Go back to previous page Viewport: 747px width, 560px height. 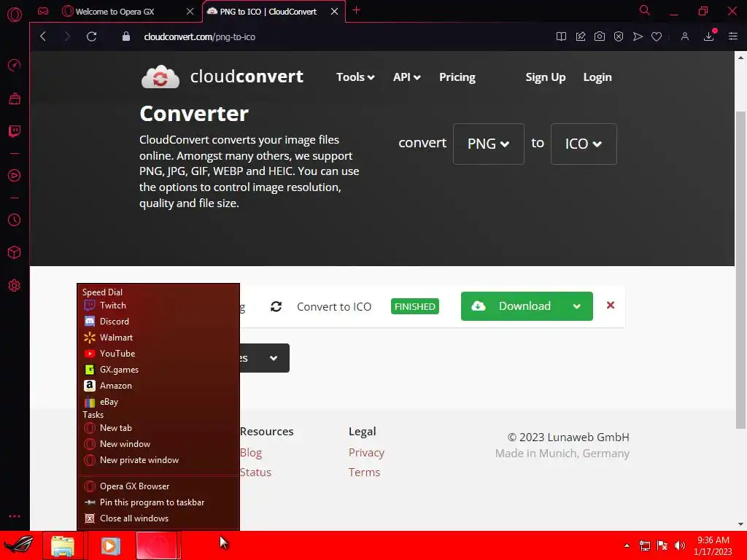coord(43,36)
